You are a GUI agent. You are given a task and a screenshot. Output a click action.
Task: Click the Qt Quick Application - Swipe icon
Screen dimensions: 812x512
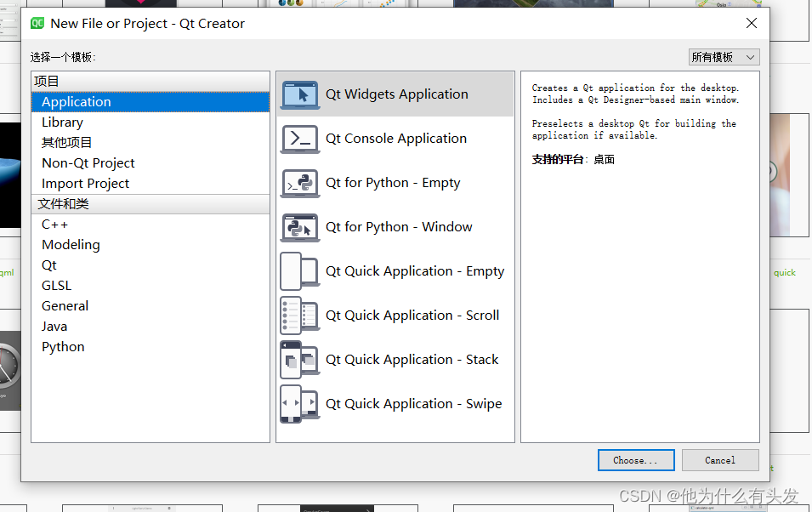300,404
